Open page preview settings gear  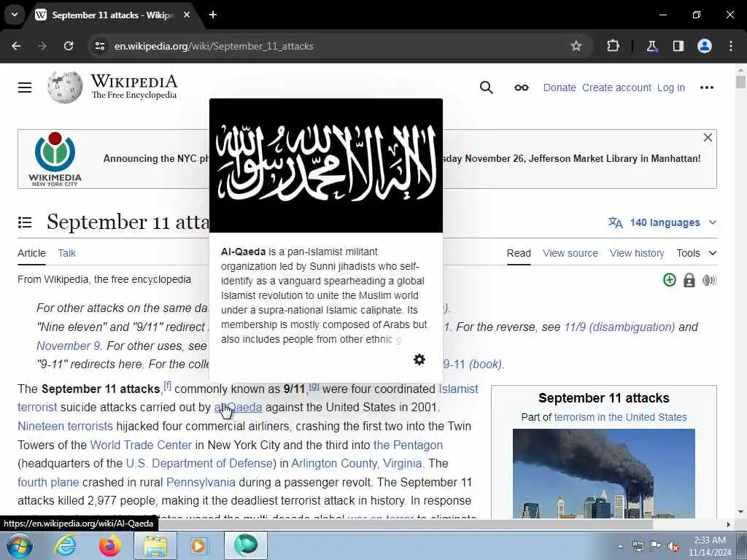coord(419,359)
